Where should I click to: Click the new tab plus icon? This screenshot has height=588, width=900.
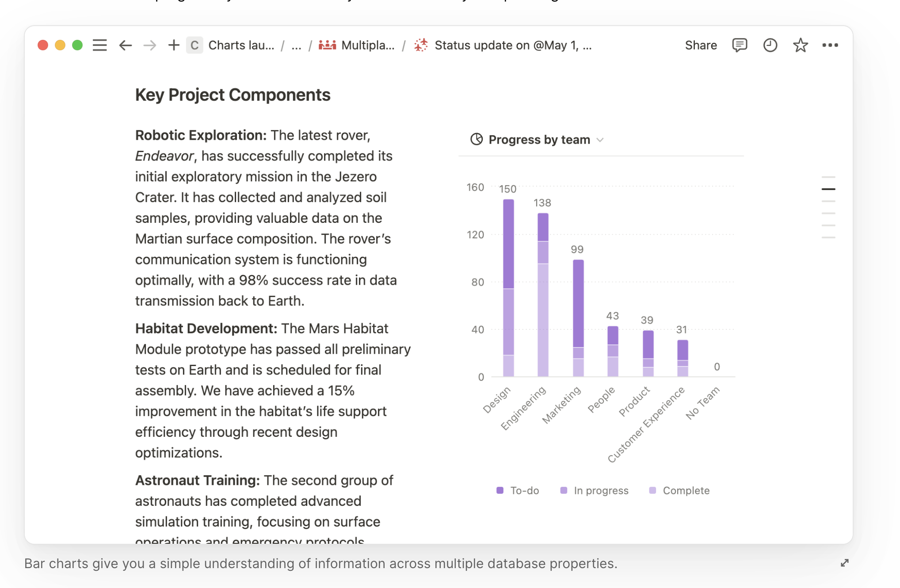(173, 45)
